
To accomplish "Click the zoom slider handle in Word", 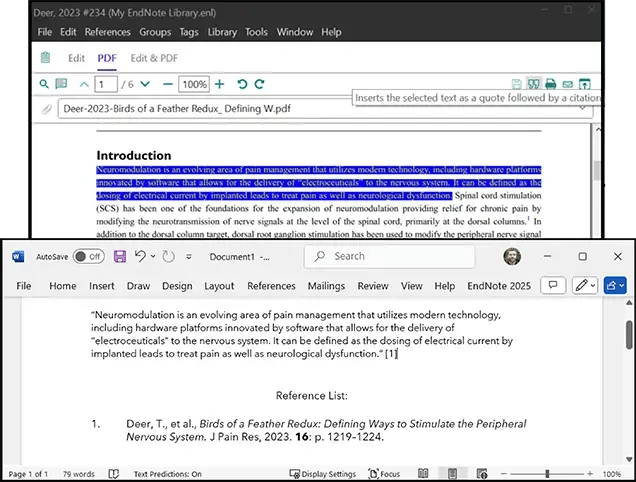I will [547, 473].
